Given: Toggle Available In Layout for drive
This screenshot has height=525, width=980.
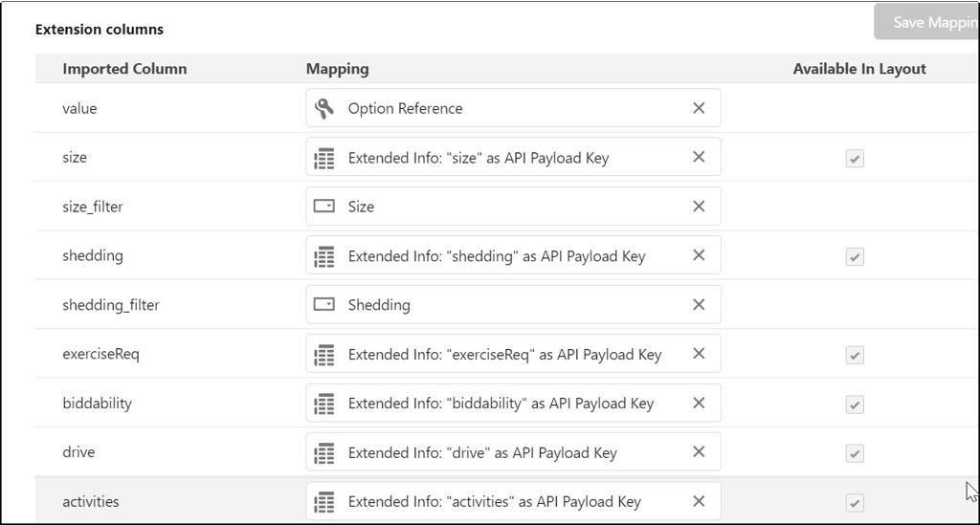Looking at the screenshot, I should (x=855, y=453).
